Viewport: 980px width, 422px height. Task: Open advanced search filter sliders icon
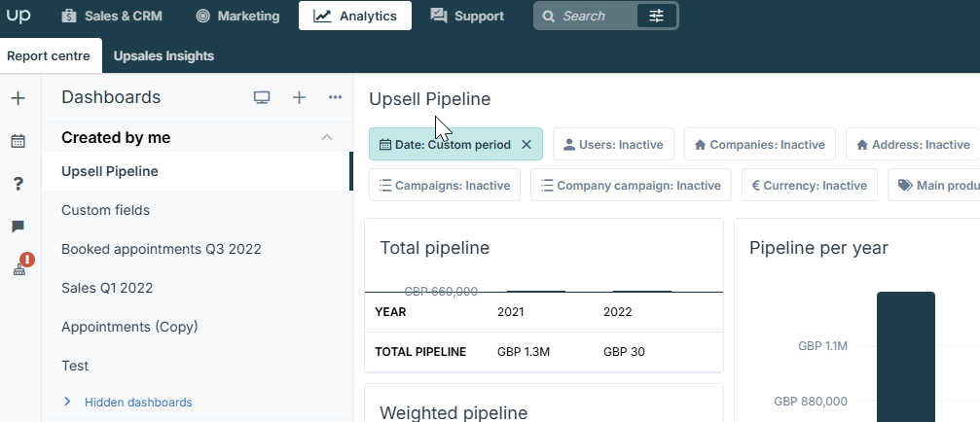point(656,16)
